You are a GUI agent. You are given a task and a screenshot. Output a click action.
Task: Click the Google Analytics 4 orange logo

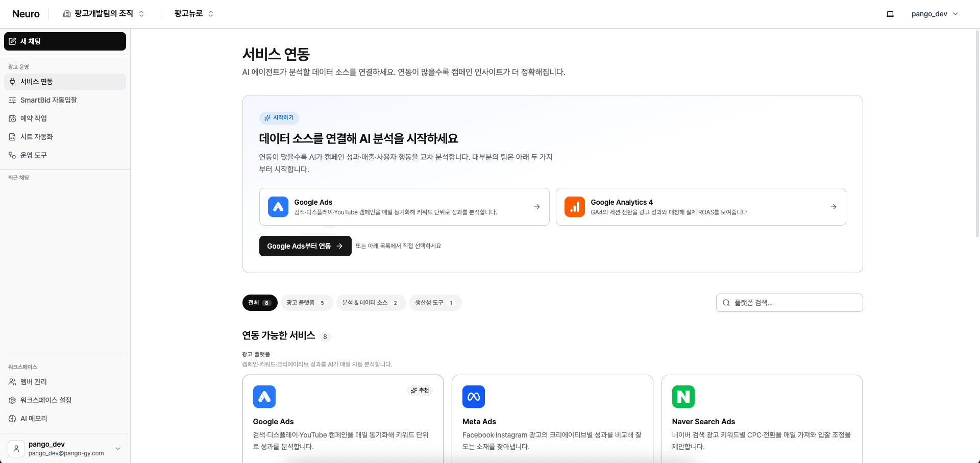[575, 207]
